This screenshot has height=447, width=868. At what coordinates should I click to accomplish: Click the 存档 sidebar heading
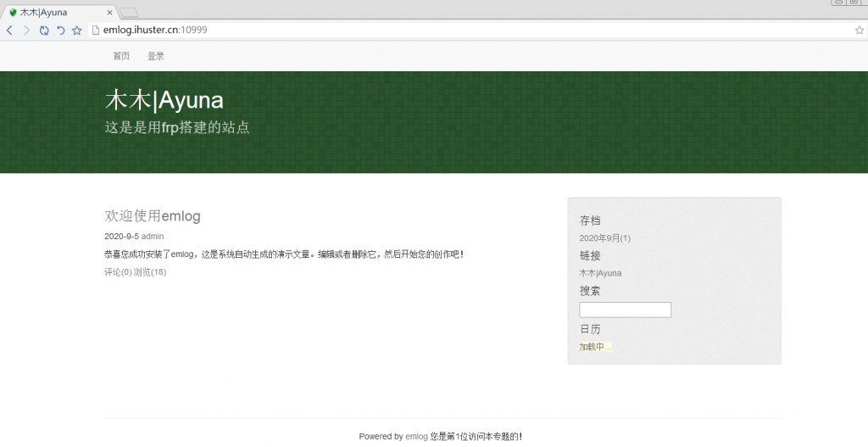pos(590,221)
